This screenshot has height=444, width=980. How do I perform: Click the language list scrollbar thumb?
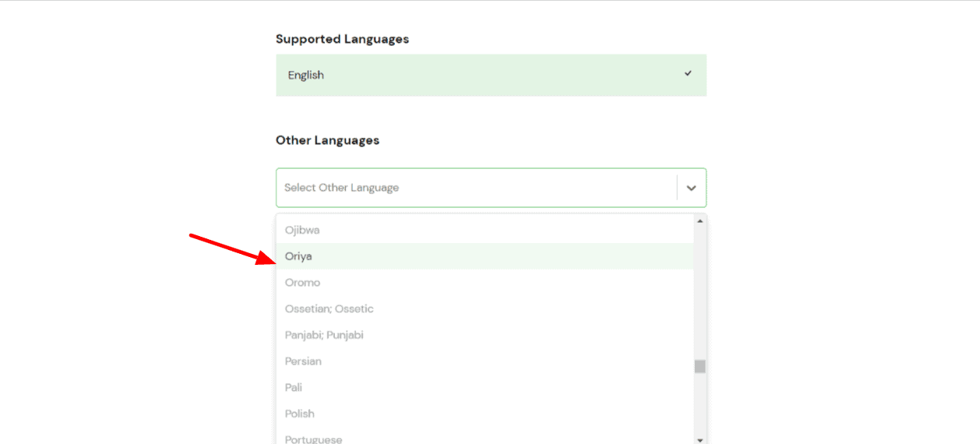700,366
